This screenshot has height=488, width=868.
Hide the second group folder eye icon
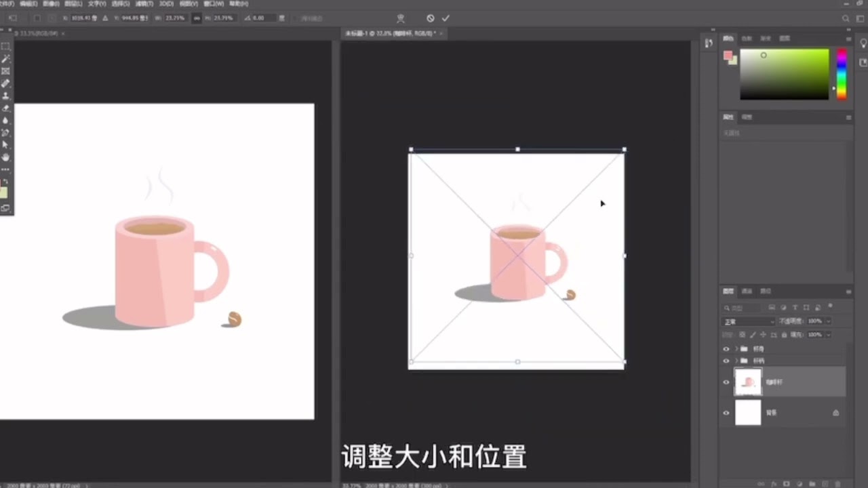click(x=726, y=361)
